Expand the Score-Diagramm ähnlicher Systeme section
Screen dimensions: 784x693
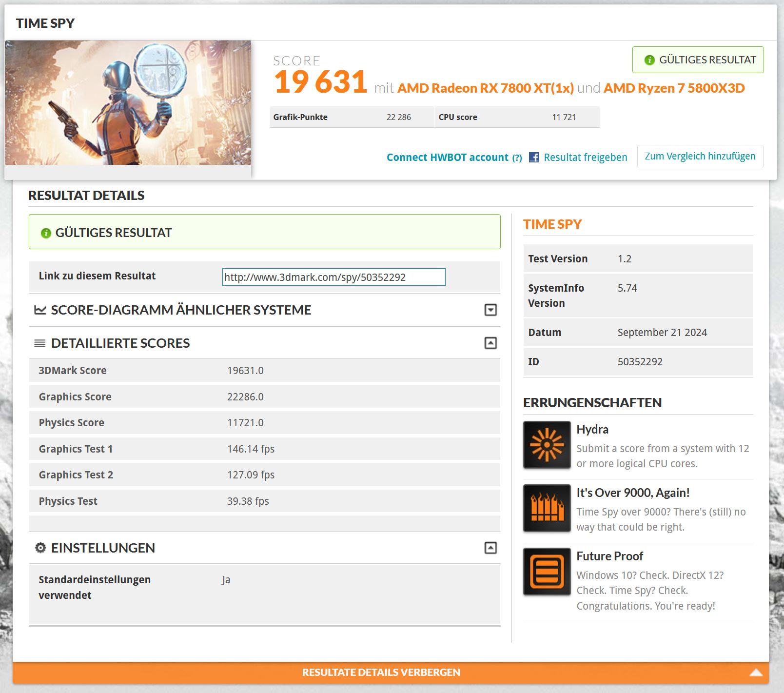(x=490, y=310)
